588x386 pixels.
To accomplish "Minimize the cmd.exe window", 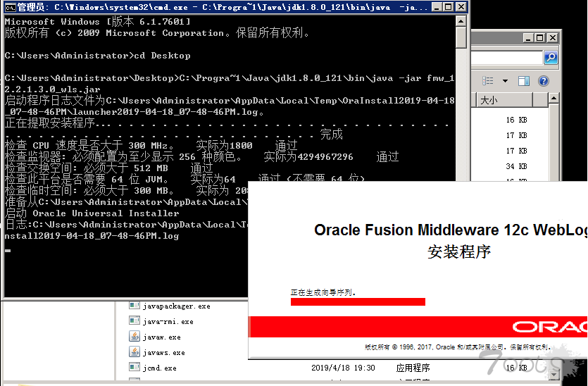I will click(437, 7).
